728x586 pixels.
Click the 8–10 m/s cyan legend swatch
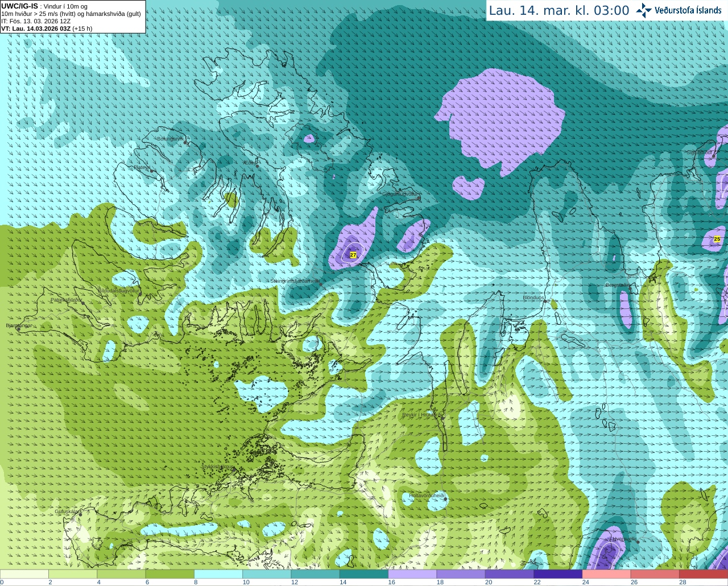click(218, 574)
